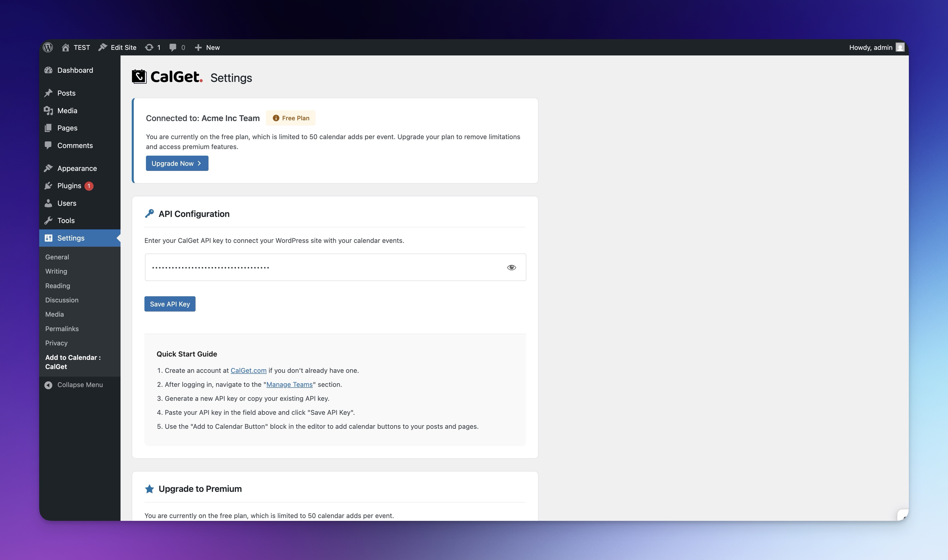Open the comments bubble in admin bar
The height and width of the screenshot is (560, 948).
[x=173, y=47]
